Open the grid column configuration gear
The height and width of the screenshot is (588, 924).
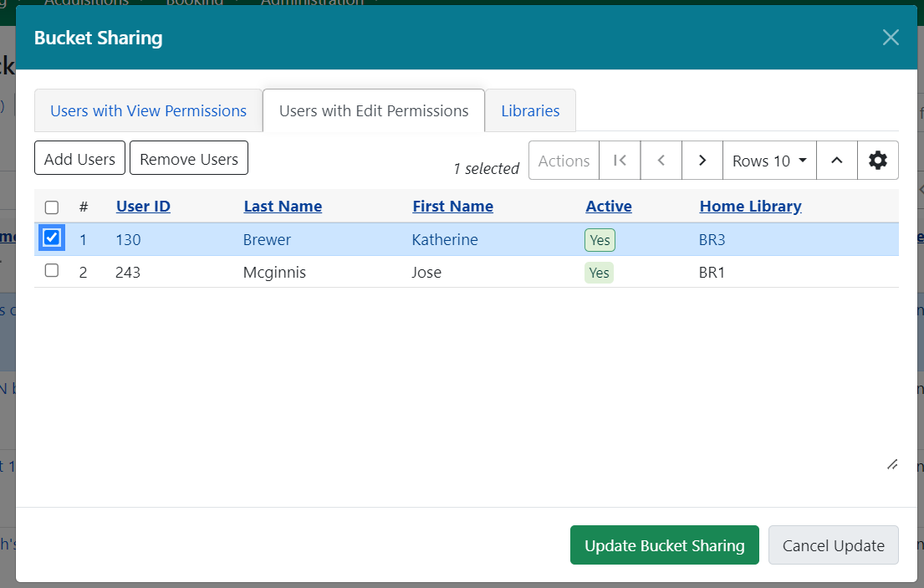(878, 160)
